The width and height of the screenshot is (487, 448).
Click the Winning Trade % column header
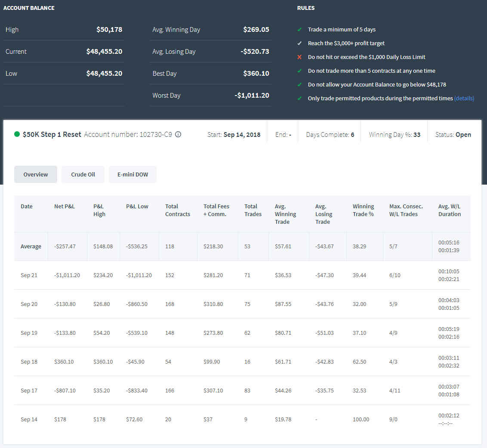pos(363,210)
